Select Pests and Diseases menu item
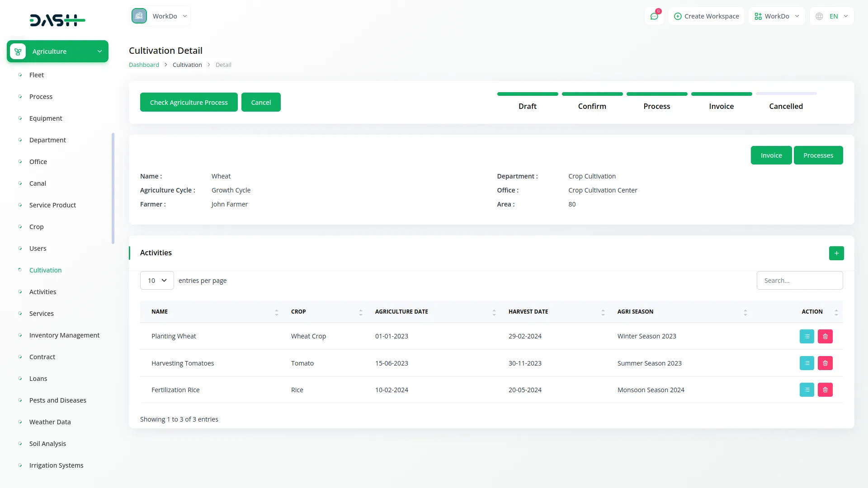Image resolution: width=868 pixels, height=488 pixels. (x=57, y=400)
